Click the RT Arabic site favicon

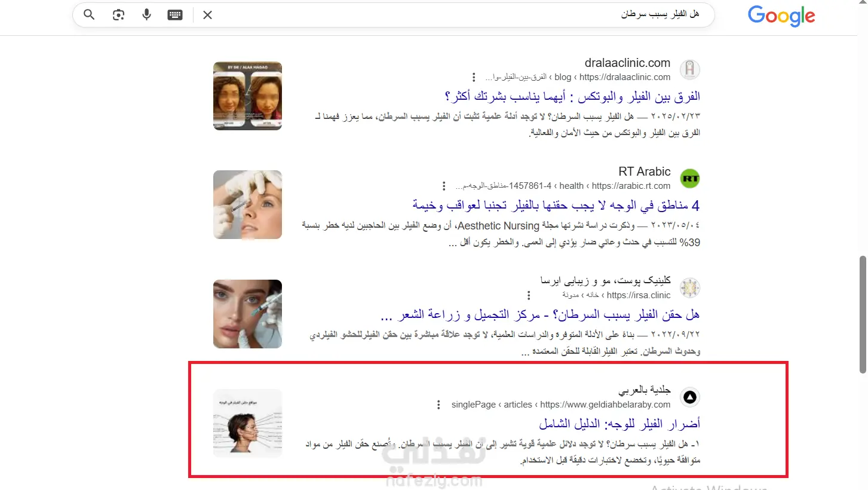(x=690, y=178)
